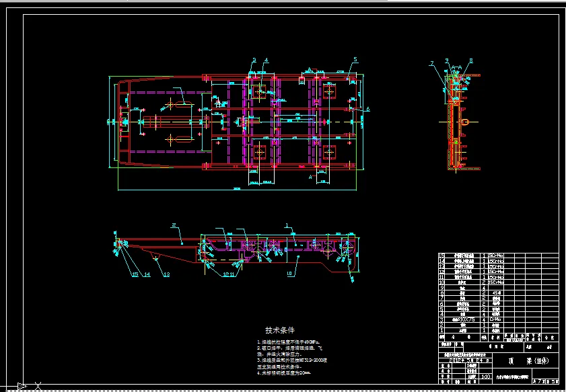Screen dimensions: 566x392
Task: Click the row number '15' in parts list
Action: click(441, 256)
